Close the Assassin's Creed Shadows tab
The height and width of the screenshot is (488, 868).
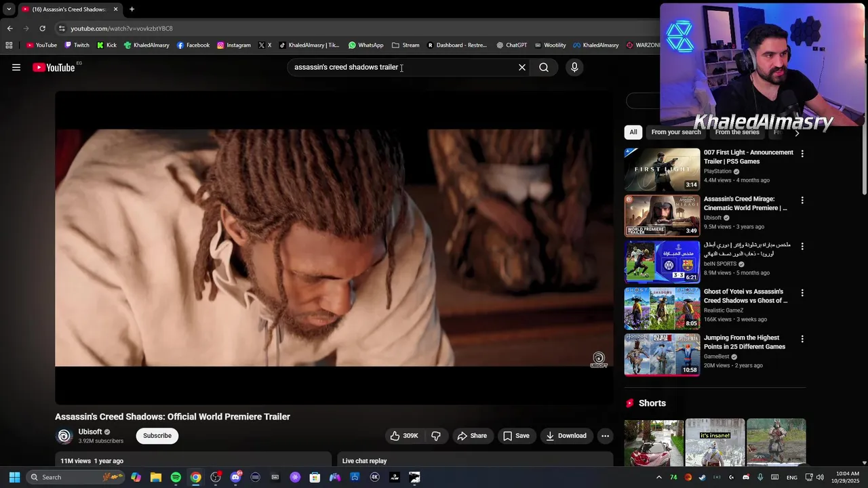pyautogui.click(x=115, y=9)
